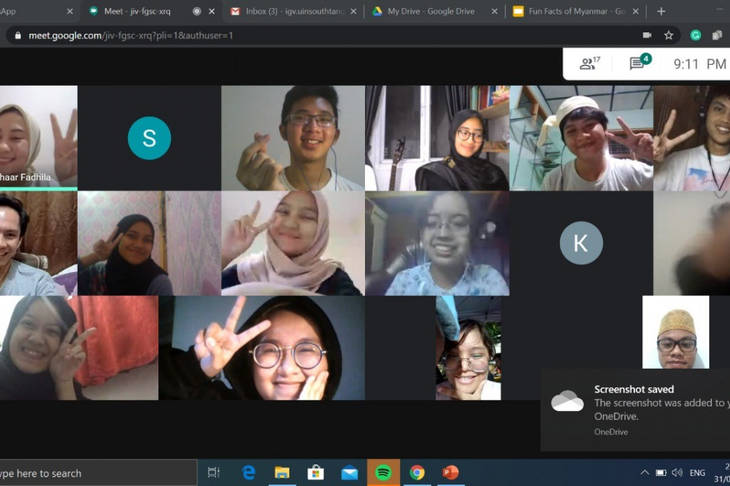Select the tile with the gray K avatar
Screen dimensions: 730x486
pos(581,243)
